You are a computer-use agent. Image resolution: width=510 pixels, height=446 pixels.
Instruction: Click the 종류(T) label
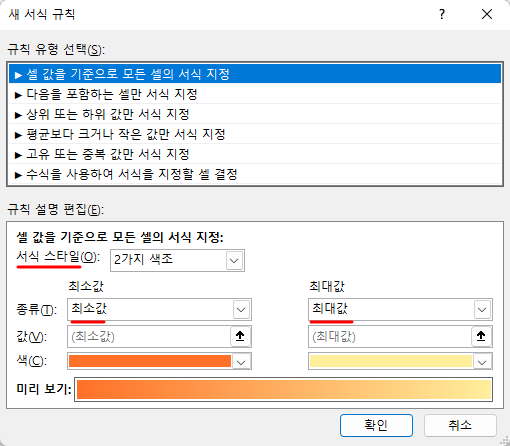coord(37,310)
